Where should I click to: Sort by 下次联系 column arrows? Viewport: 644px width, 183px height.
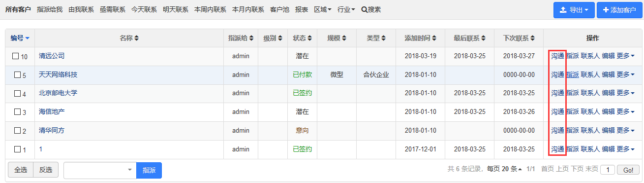tap(532, 38)
